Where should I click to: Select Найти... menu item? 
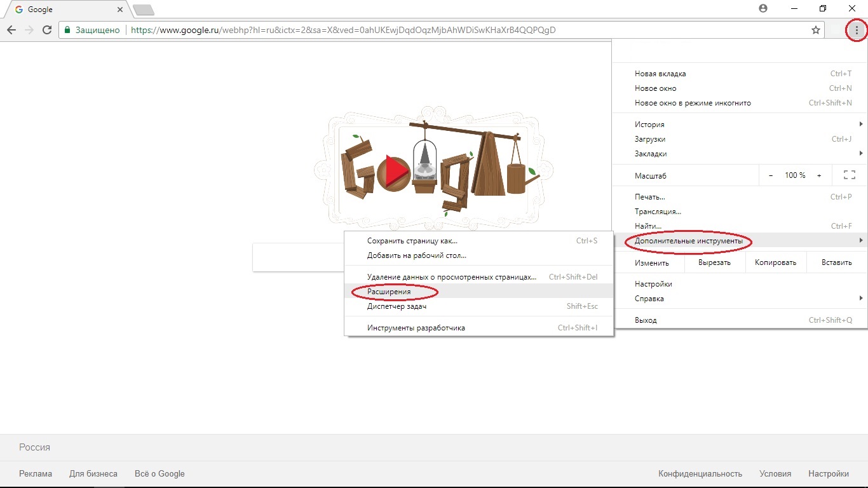tap(740, 226)
